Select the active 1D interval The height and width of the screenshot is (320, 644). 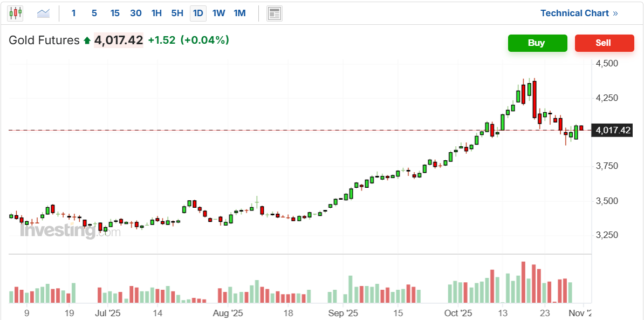198,13
